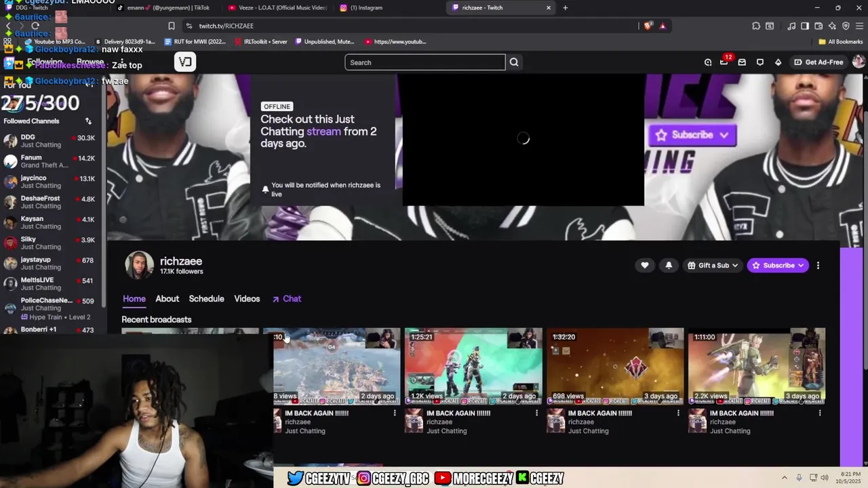Open channel more options three-dot menu
Image resolution: width=868 pixels, height=488 pixels.
[818, 266]
